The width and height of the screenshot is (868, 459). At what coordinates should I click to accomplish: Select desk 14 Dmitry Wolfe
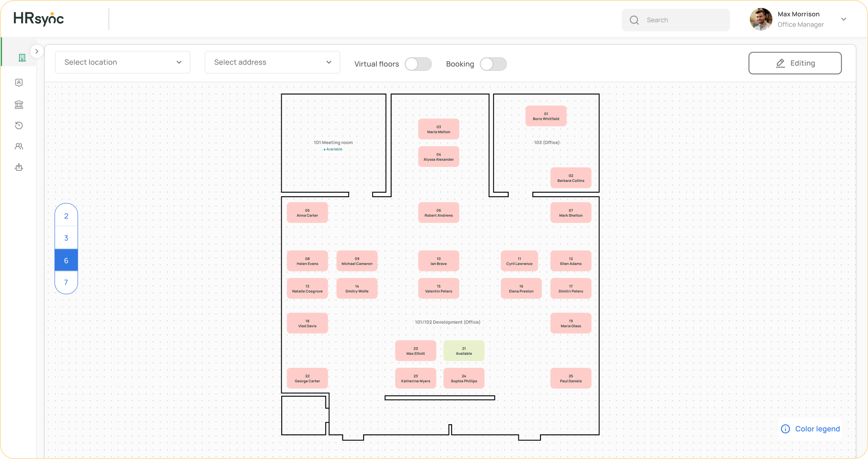coord(357,288)
